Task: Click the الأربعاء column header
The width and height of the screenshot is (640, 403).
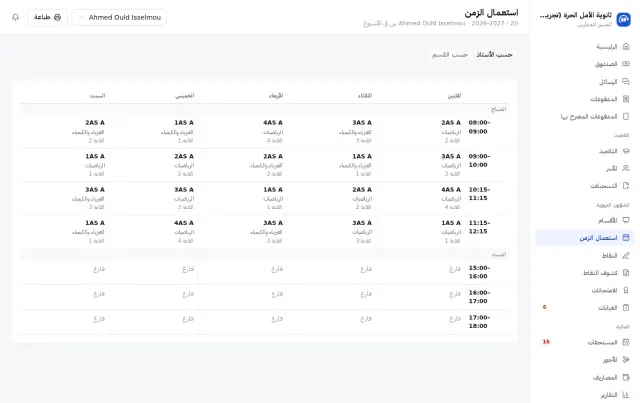Action: tap(276, 96)
